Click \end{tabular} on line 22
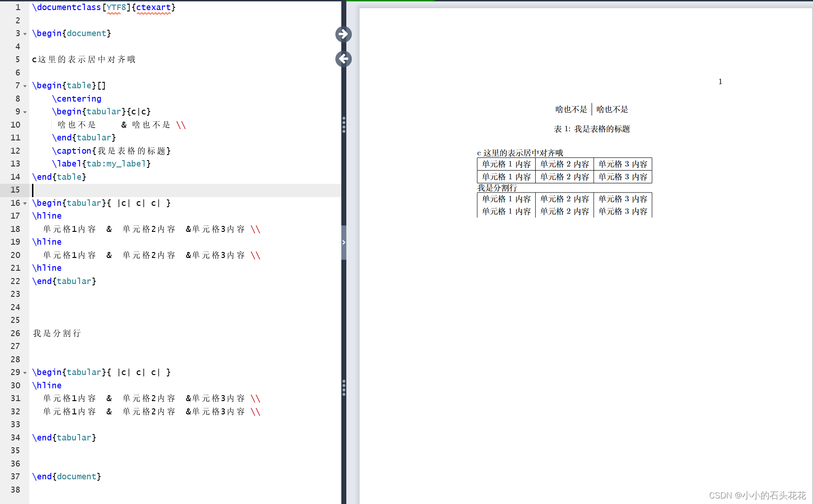 tap(64, 281)
